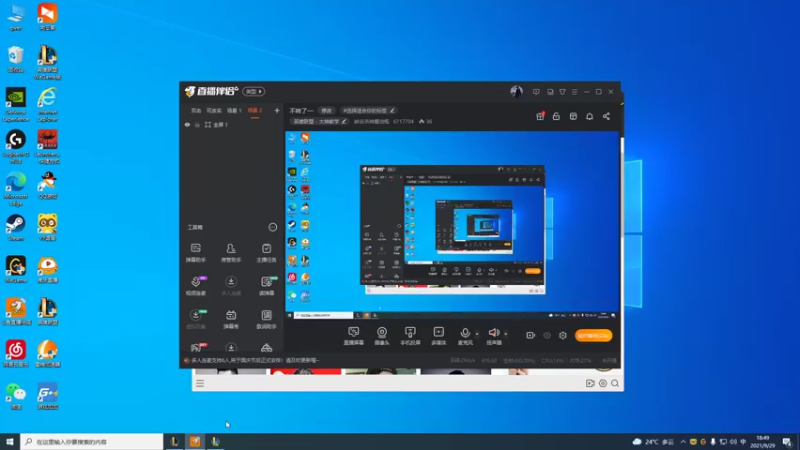Open the Microsoft Edge desktop shortcut
Viewport: 800px width, 450px height.
pyautogui.click(x=16, y=189)
